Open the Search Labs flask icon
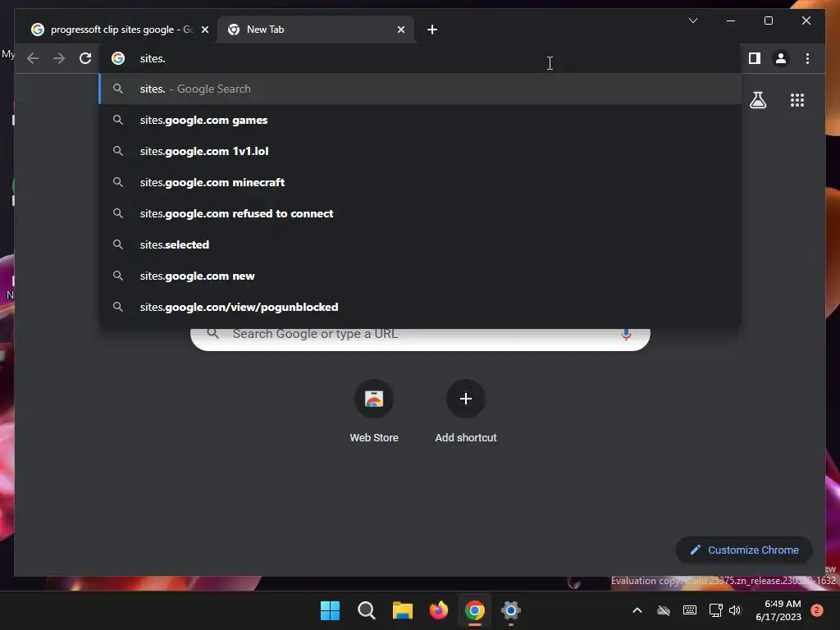This screenshot has height=630, width=840. 757,100
